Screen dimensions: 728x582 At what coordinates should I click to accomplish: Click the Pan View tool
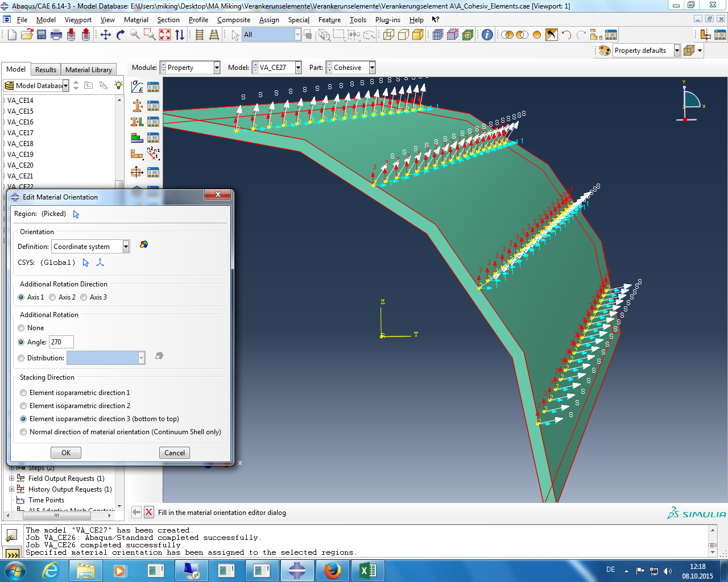(x=106, y=35)
